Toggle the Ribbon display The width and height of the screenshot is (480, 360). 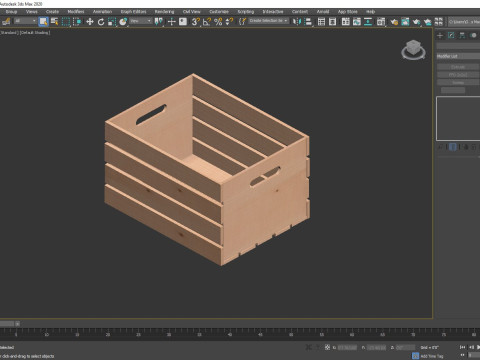[346, 22]
